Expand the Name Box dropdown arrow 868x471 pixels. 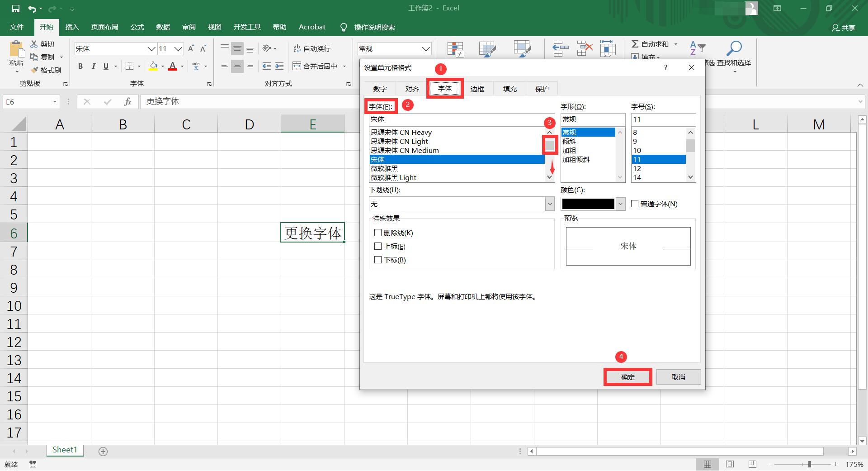(x=55, y=102)
